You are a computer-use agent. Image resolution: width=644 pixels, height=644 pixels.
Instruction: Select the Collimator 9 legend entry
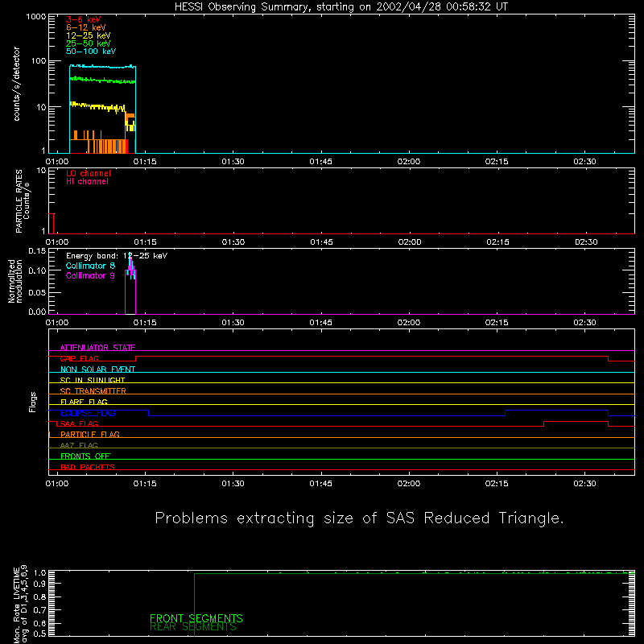(90, 275)
